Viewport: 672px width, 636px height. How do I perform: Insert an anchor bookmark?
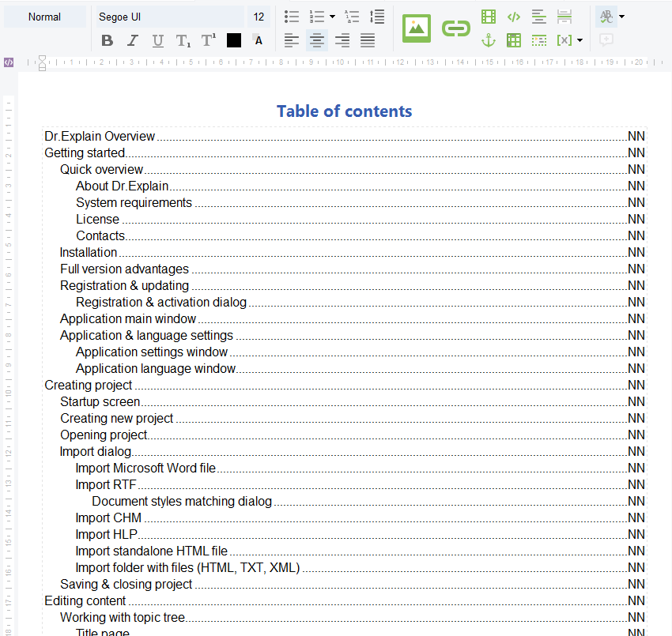point(489,40)
